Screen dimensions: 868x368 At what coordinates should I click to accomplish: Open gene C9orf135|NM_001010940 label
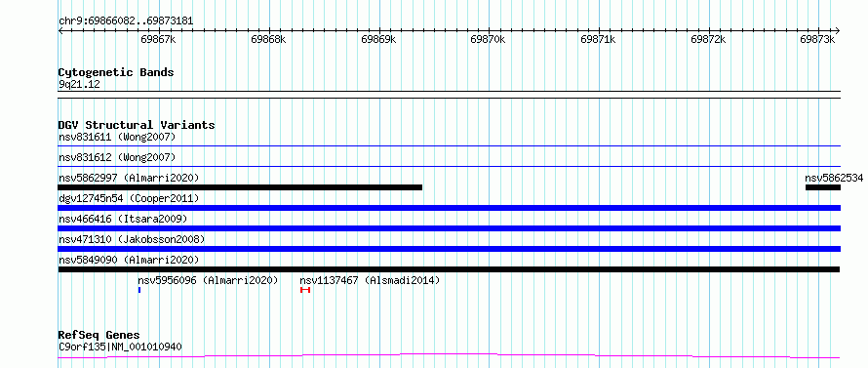(x=120, y=348)
